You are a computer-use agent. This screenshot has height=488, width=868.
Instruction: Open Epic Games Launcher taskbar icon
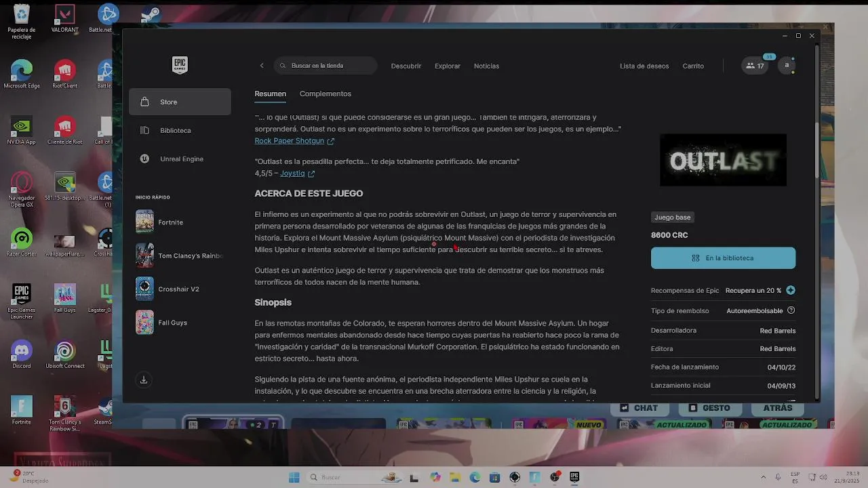point(574,477)
